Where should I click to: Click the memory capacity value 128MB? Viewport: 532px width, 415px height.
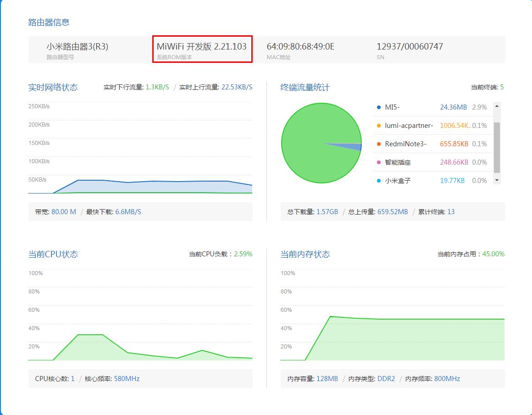pyautogui.click(x=327, y=379)
